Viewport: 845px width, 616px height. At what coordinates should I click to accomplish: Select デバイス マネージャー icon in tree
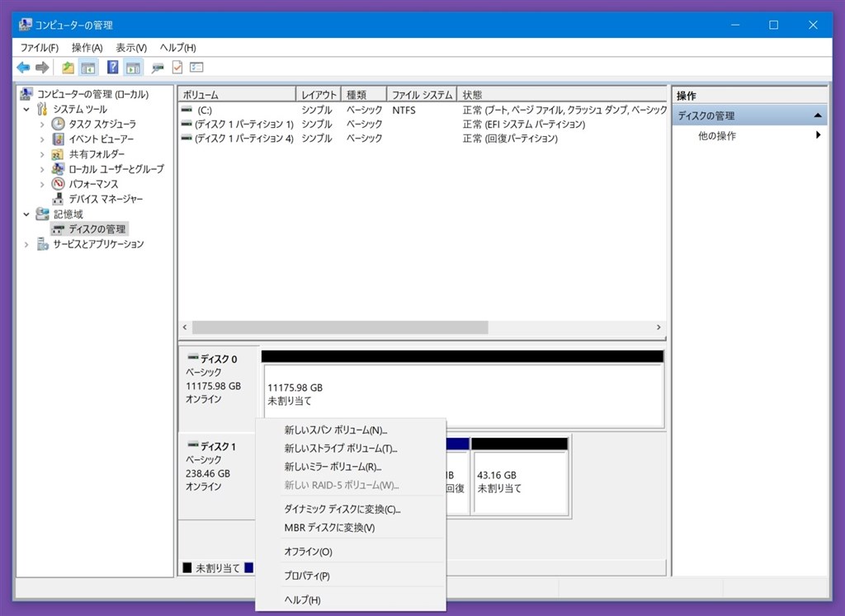click(58, 200)
